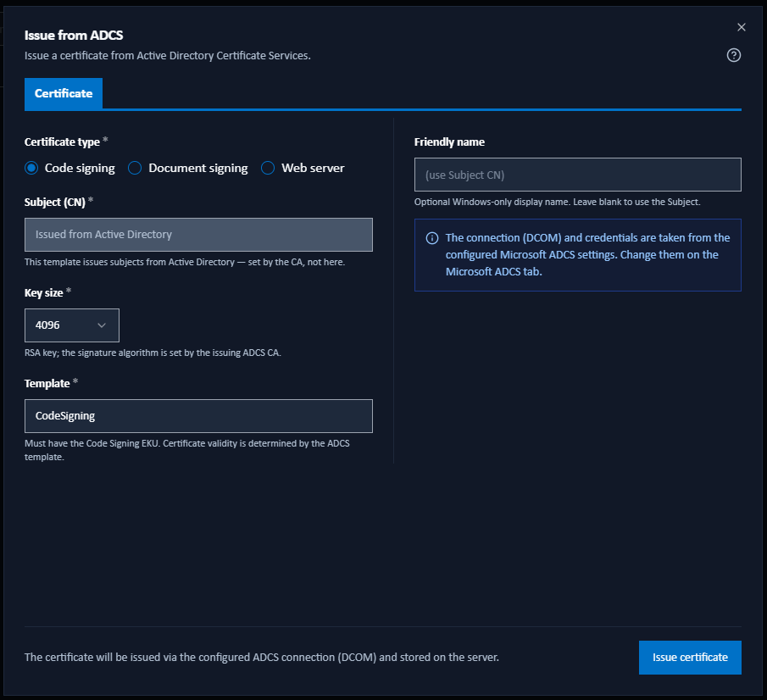Open the help question-mark icon
Screen dimensions: 767x700
click(733, 55)
